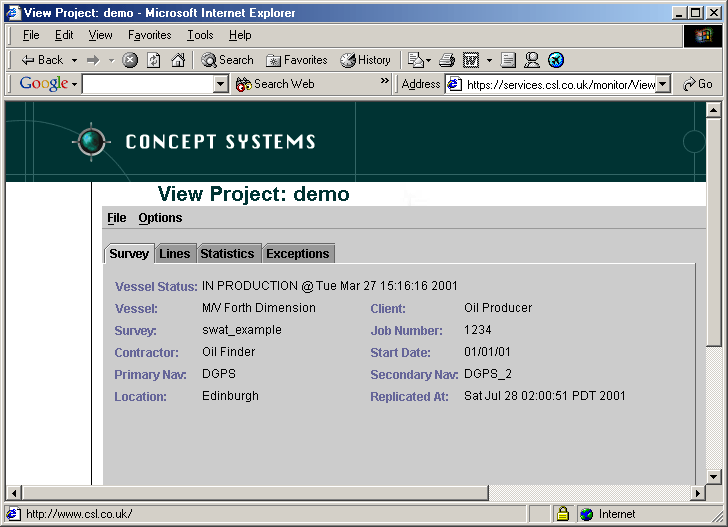Switch to the Statistics tab
Screen dimensions: 728x527
click(x=227, y=254)
